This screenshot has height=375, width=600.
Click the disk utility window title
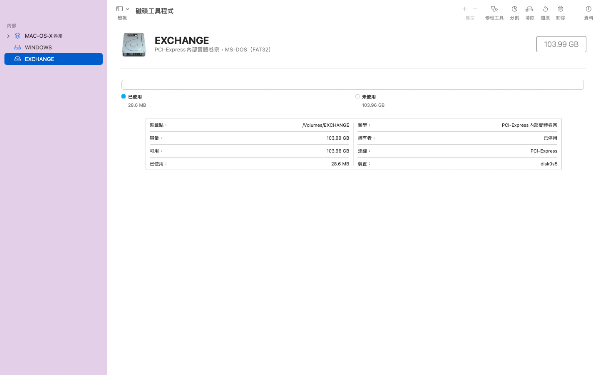[x=155, y=11]
